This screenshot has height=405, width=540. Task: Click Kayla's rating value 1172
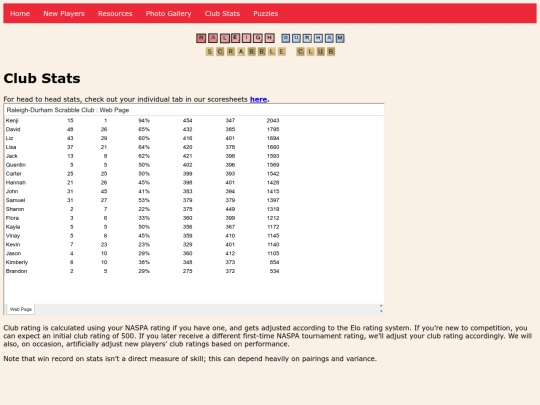[x=273, y=227]
